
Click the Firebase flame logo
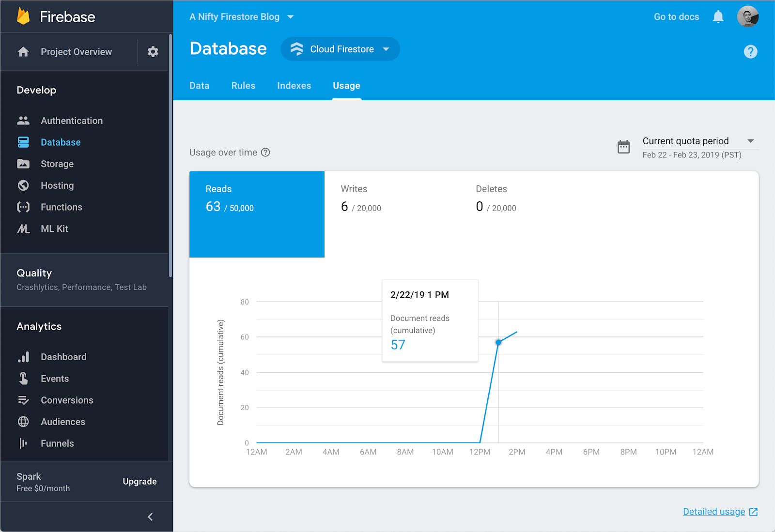(x=23, y=16)
